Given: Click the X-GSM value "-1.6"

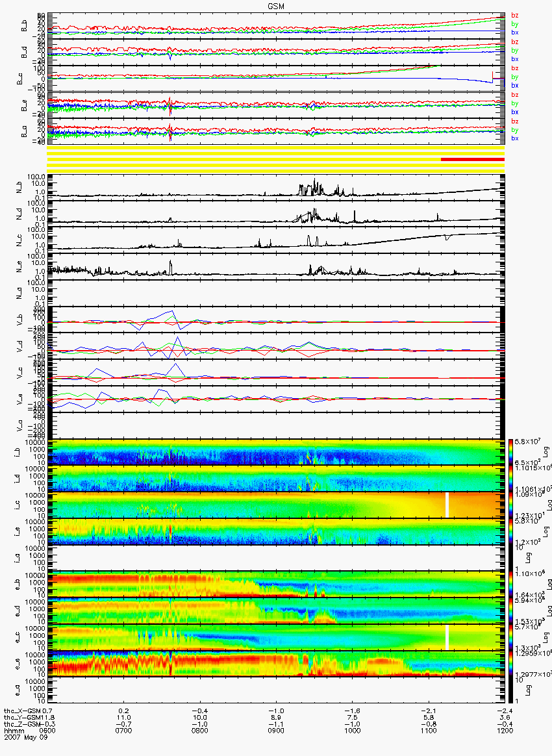Looking at the screenshot, I should pos(353,711).
